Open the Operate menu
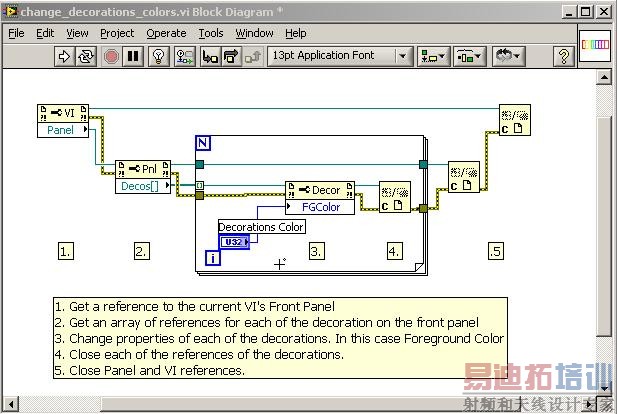The width and height of the screenshot is (617, 414). click(x=166, y=33)
